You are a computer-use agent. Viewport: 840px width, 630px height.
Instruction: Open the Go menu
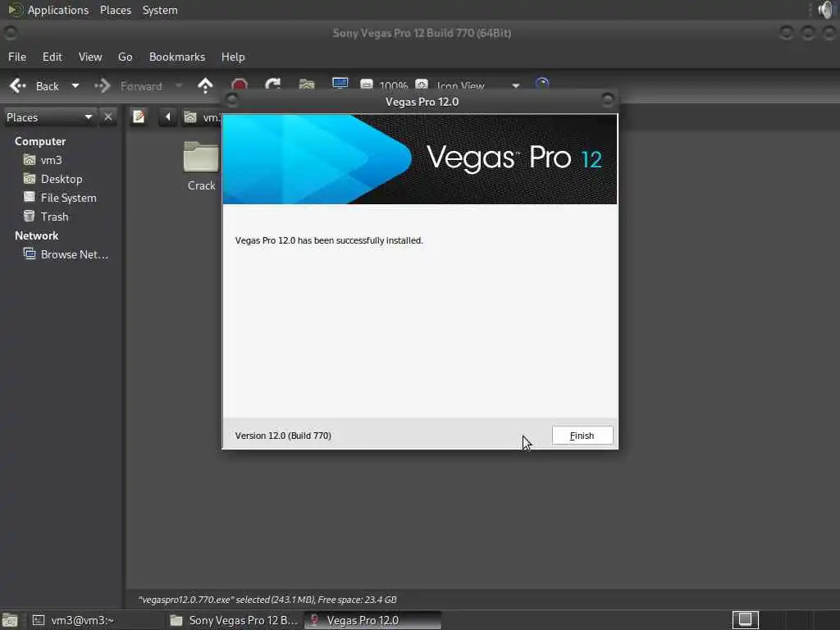click(x=125, y=57)
